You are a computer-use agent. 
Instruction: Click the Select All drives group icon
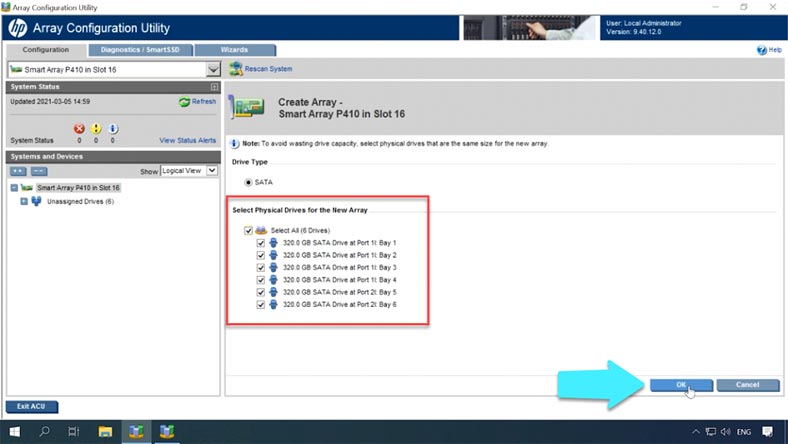coord(261,230)
